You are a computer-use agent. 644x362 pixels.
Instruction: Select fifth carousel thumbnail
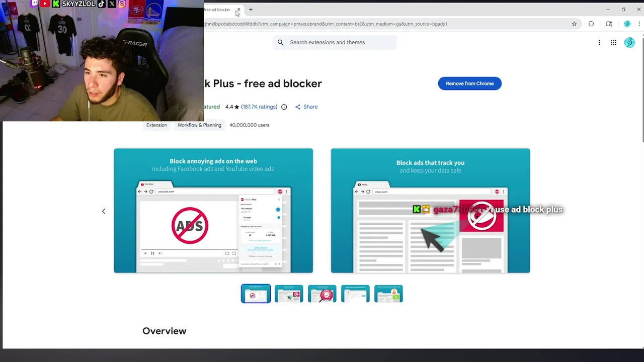(x=388, y=294)
